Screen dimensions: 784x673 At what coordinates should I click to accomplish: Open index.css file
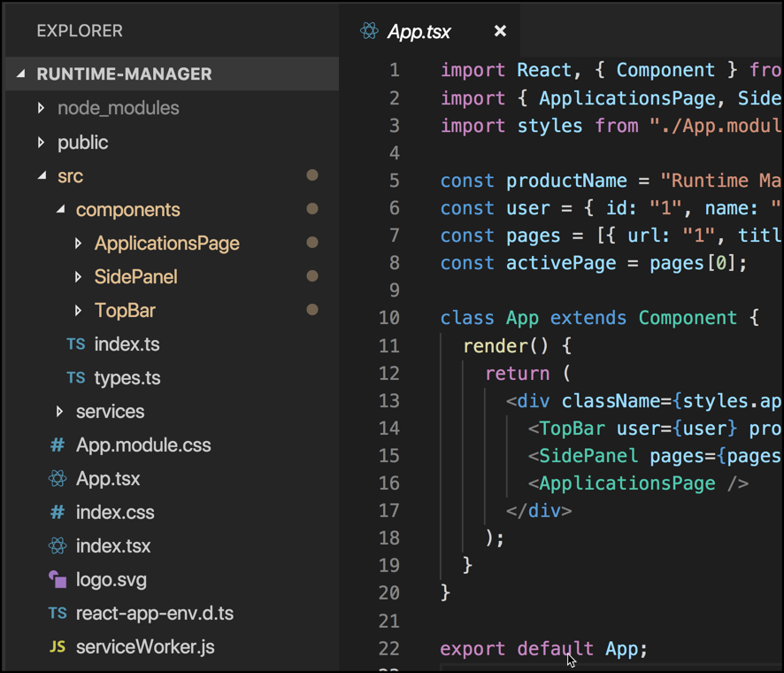(x=115, y=513)
